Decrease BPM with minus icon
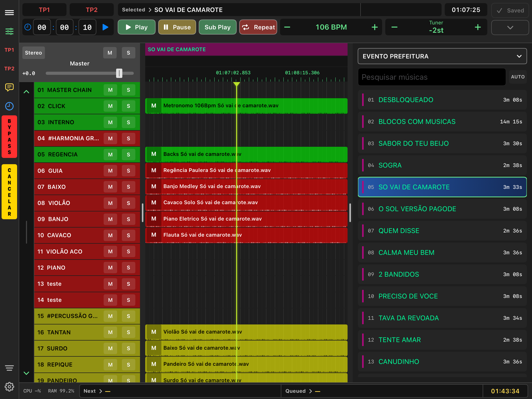 tap(287, 27)
